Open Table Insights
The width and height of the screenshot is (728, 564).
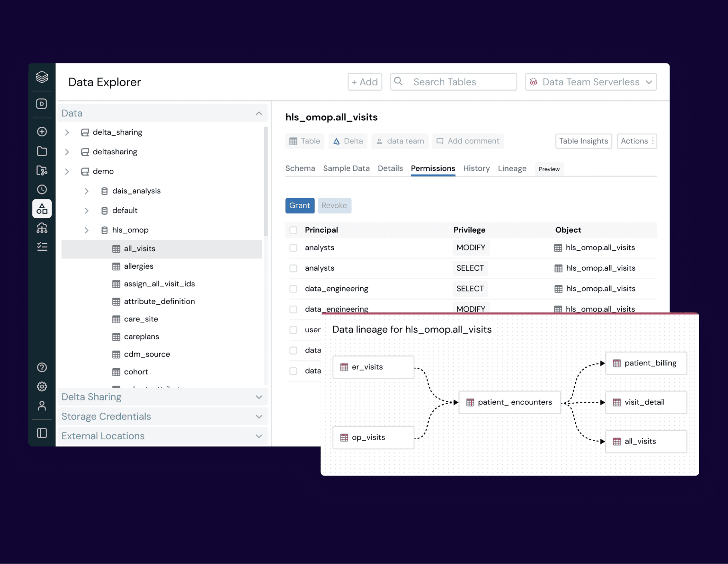coord(584,141)
